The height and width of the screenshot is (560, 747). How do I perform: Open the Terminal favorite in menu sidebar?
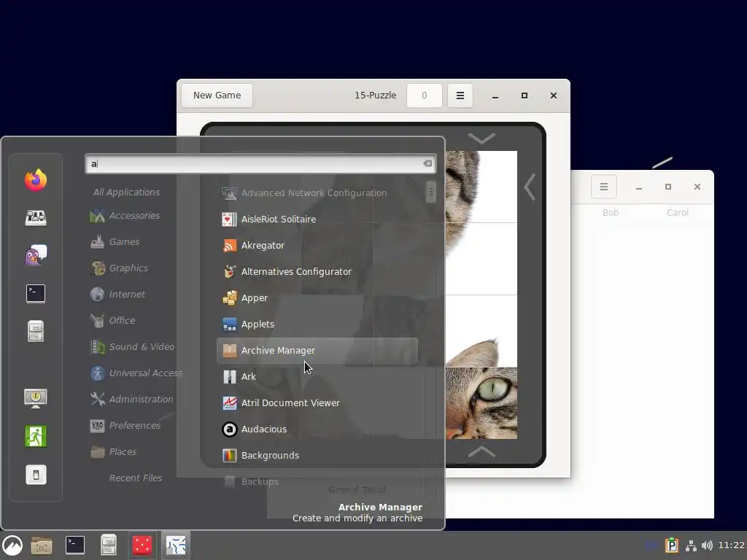coord(36,293)
